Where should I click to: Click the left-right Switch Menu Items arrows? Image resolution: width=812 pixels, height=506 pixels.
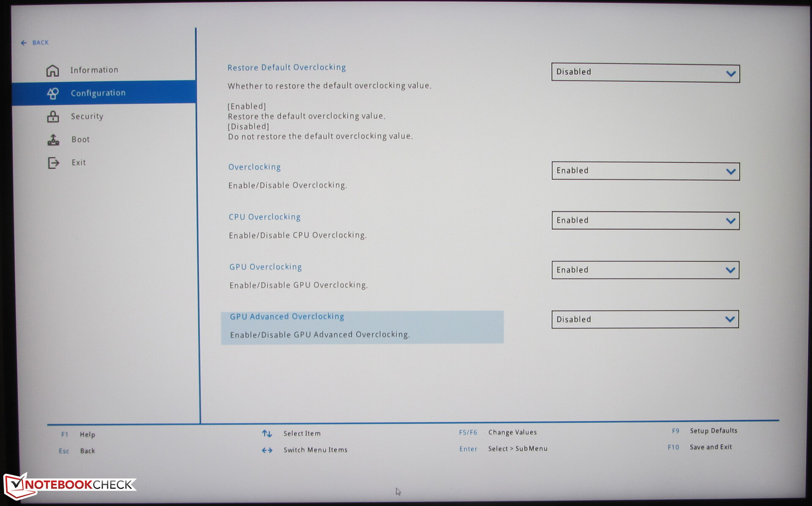pyautogui.click(x=267, y=450)
